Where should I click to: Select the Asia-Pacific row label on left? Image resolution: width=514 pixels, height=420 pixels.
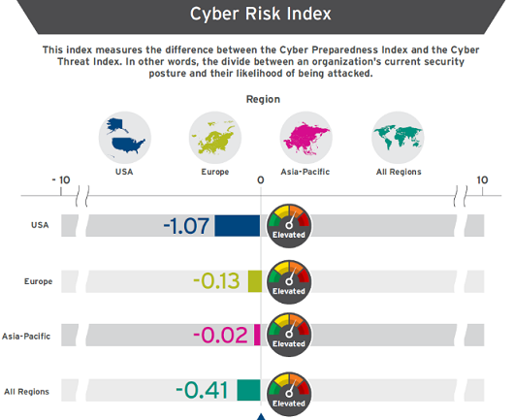coord(26,337)
